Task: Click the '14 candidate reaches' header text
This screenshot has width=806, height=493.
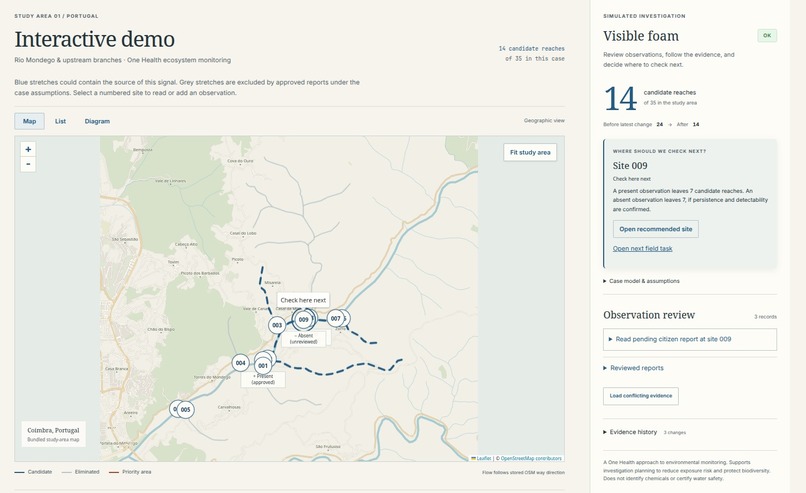Action: tap(532, 49)
